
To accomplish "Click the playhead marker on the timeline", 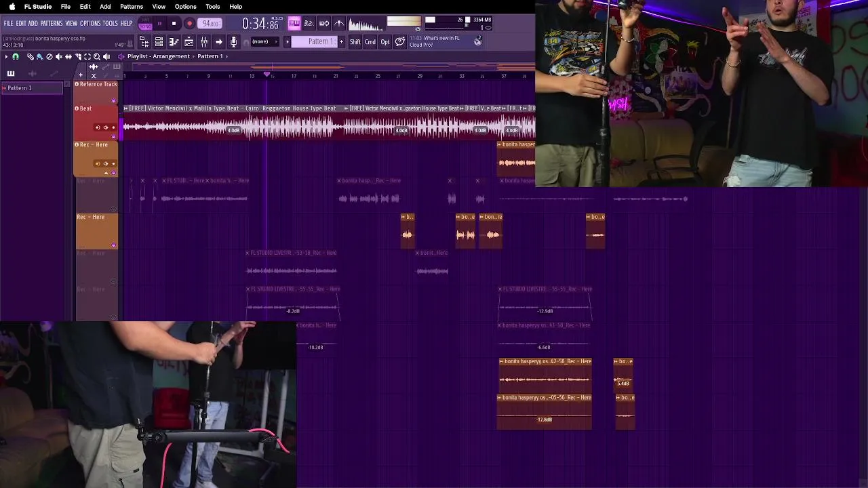I will (267, 74).
